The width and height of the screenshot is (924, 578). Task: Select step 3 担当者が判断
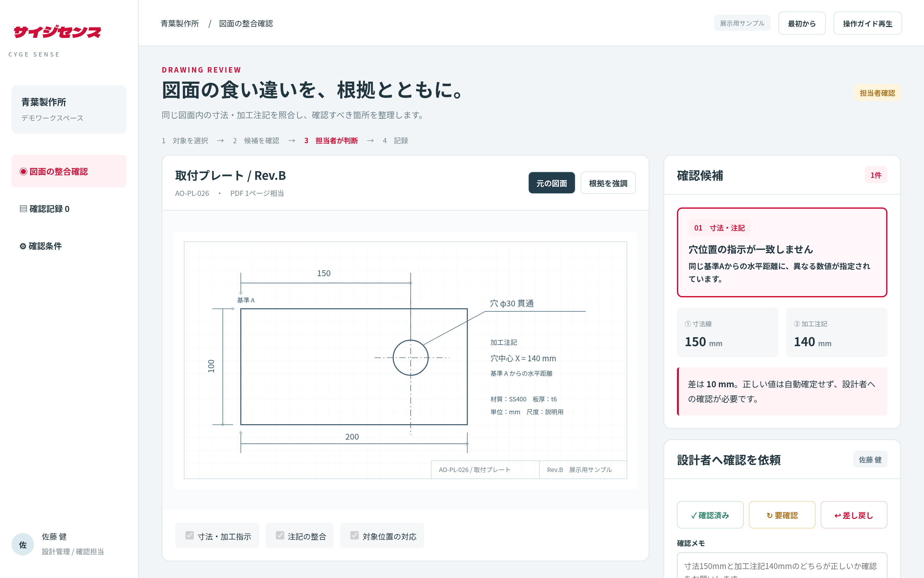click(331, 141)
